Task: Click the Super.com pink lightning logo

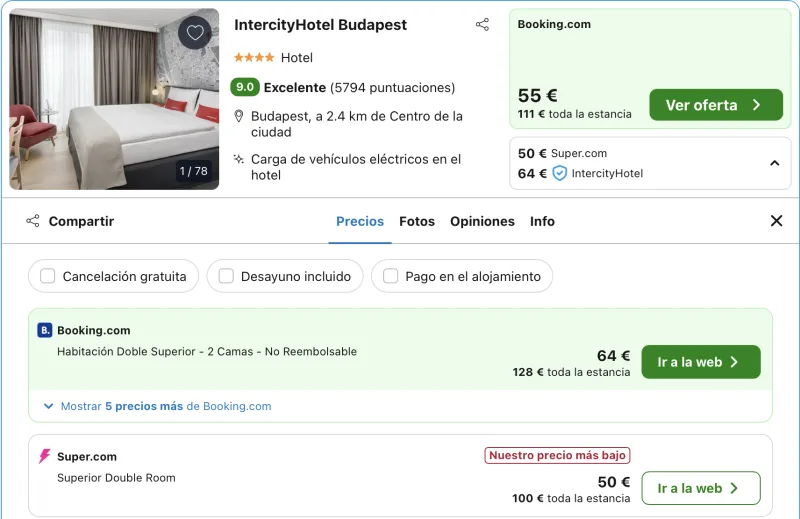Action: coord(45,456)
